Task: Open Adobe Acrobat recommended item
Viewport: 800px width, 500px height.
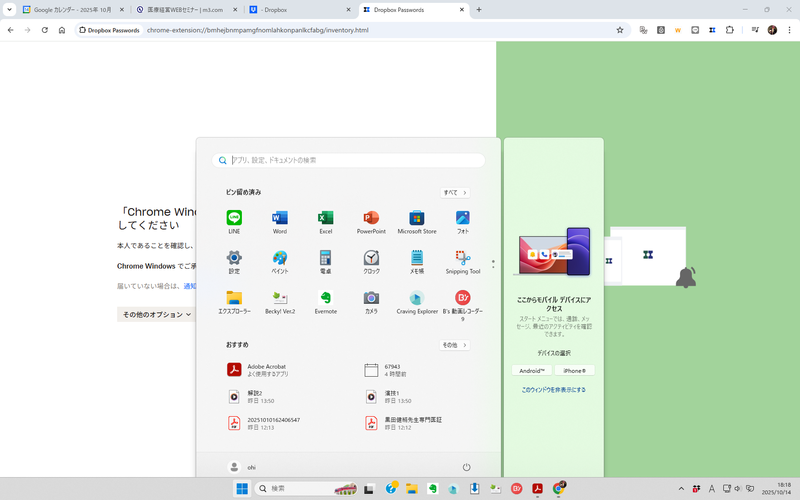Action: 266,370
